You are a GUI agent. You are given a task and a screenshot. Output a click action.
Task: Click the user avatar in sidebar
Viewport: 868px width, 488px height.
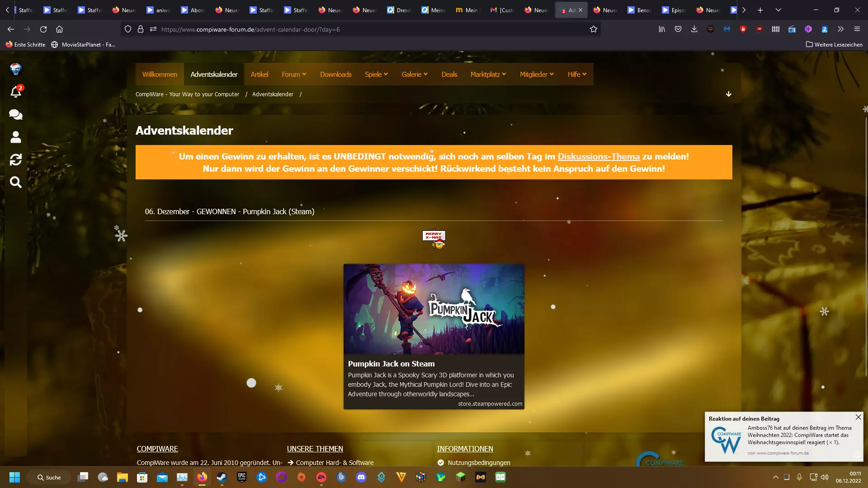click(x=16, y=69)
